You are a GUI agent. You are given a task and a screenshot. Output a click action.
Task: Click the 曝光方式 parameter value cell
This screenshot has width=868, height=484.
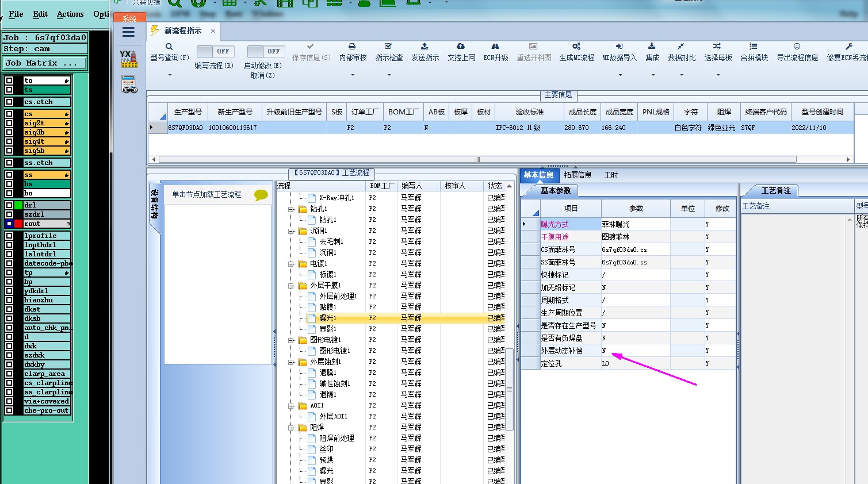pos(636,224)
